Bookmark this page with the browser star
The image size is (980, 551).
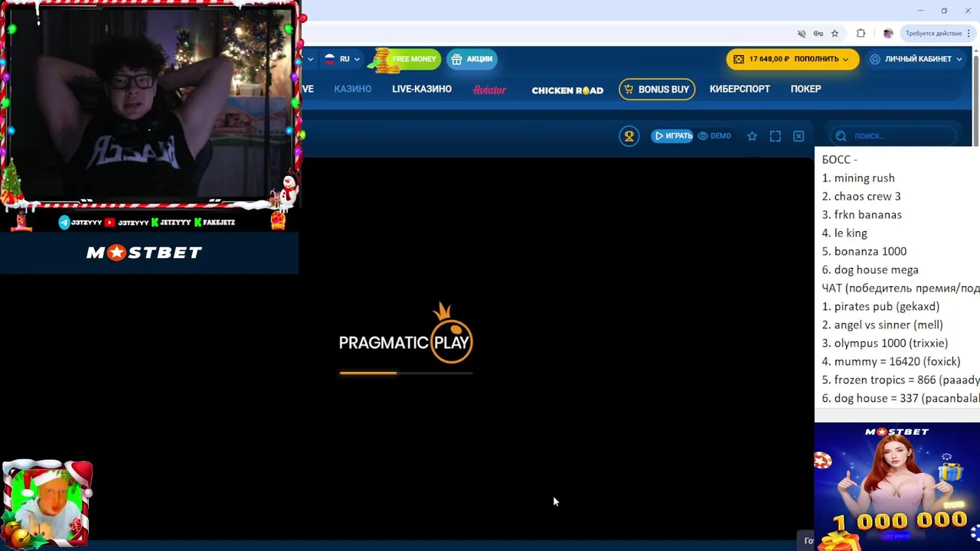click(835, 34)
